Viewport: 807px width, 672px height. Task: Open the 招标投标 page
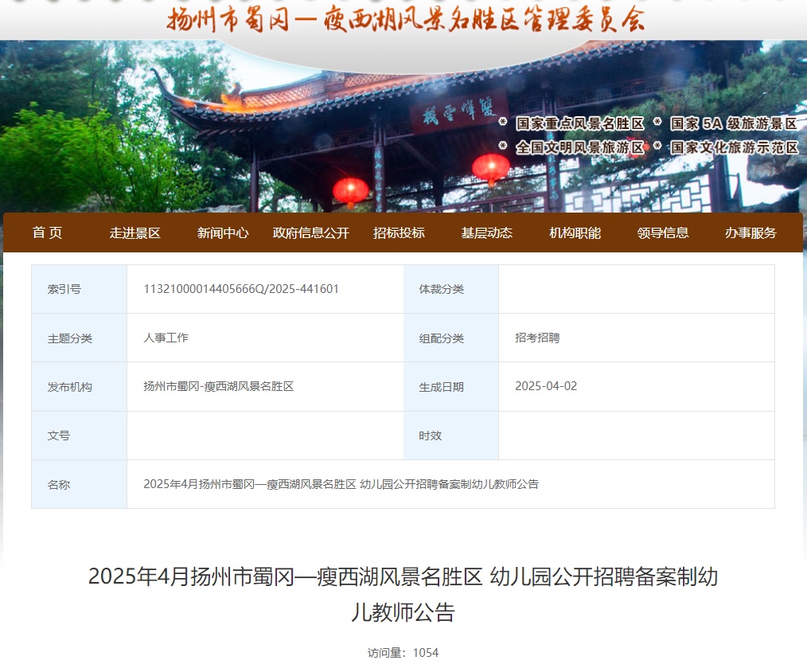point(399,232)
